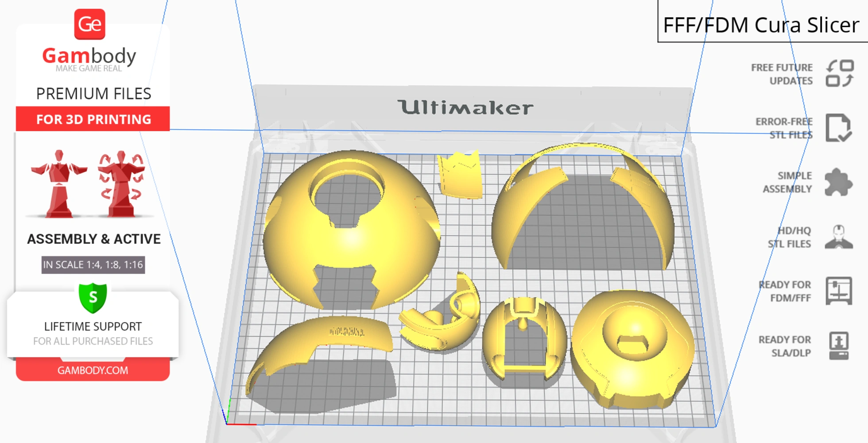Click the FOR 3D PRINTING red banner
Viewport: 868px width, 443px height.
click(93, 119)
